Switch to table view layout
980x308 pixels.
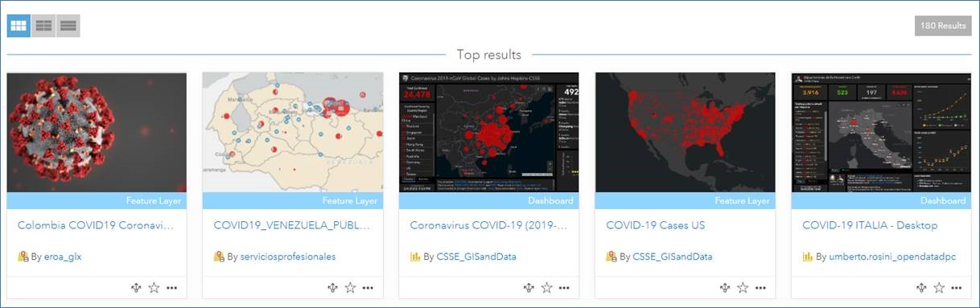coord(43,26)
